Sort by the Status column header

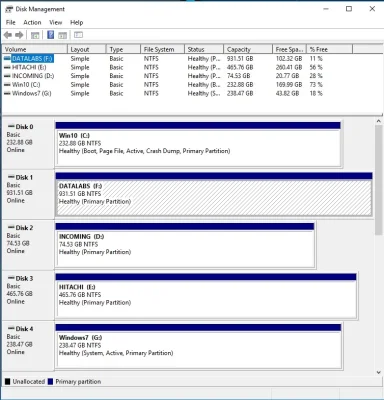click(x=204, y=49)
